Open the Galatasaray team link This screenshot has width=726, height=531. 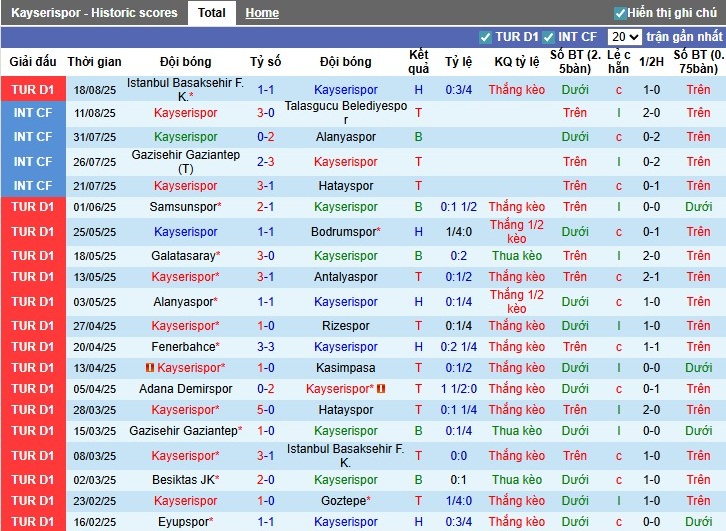pyautogui.click(x=183, y=255)
